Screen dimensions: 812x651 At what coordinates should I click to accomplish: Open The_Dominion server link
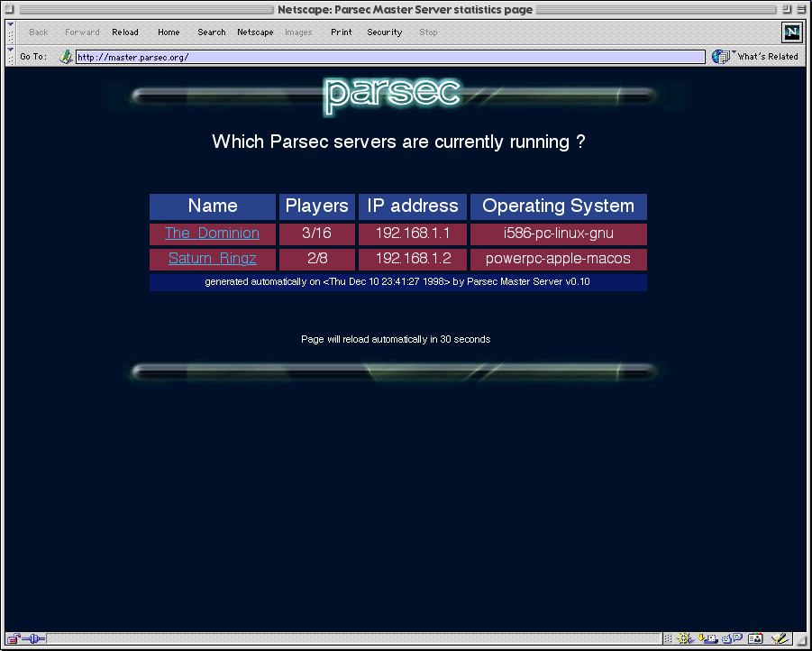click(x=212, y=234)
